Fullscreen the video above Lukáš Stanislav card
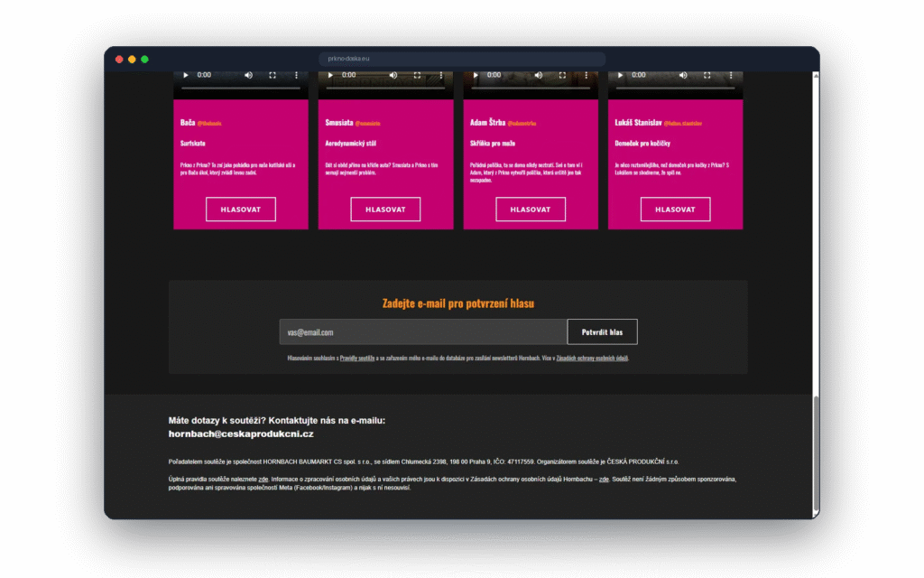The height and width of the screenshot is (578, 924). [x=707, y=75]
